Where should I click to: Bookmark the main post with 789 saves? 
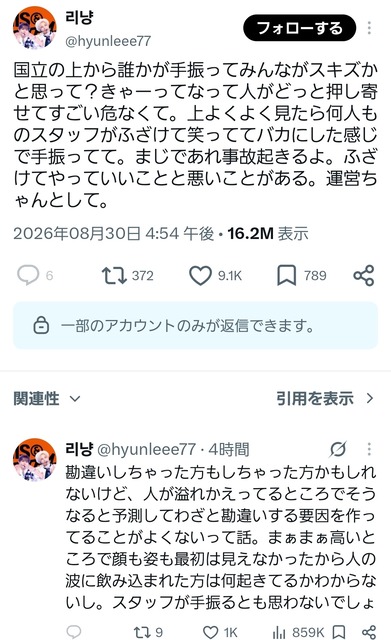(x=287, y=276)
